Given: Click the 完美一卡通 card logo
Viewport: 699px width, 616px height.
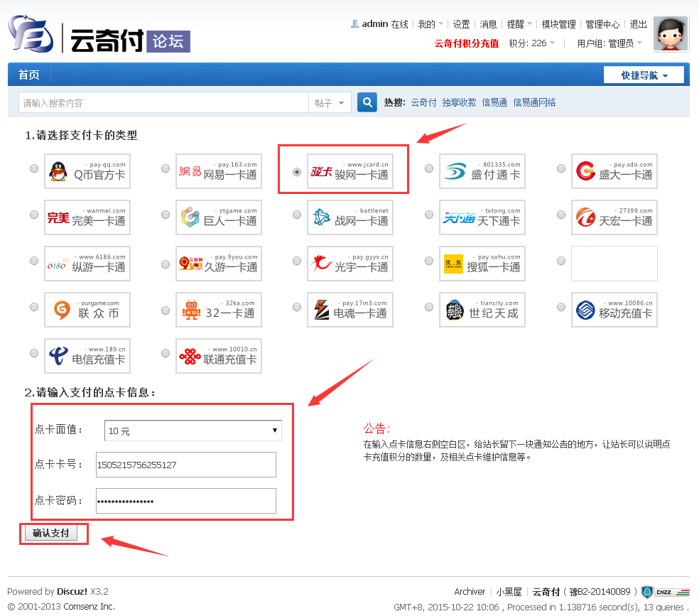Looking at the screenshot, I should click(87, 217).
